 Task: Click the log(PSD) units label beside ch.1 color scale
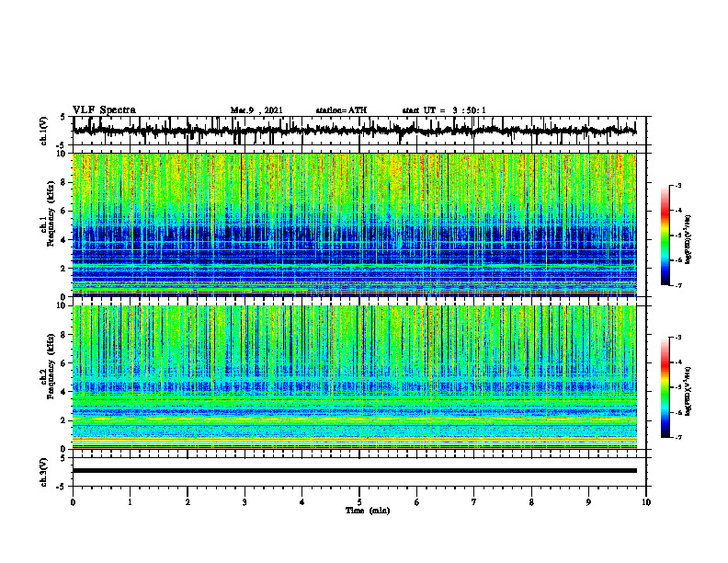click(x=689, y=240)
